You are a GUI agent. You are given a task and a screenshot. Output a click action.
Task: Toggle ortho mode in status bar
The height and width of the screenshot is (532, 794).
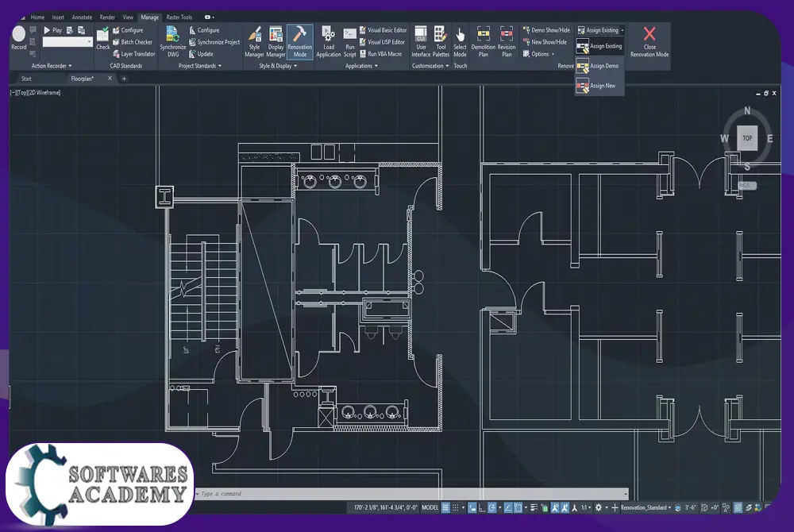[x=482, y=507]
